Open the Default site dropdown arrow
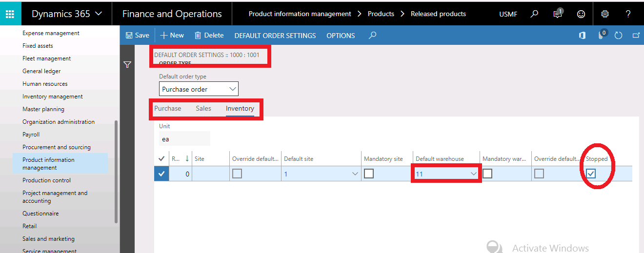Viewport: 644px width, 253px height. pyautogui.click(x=355, y=174)
